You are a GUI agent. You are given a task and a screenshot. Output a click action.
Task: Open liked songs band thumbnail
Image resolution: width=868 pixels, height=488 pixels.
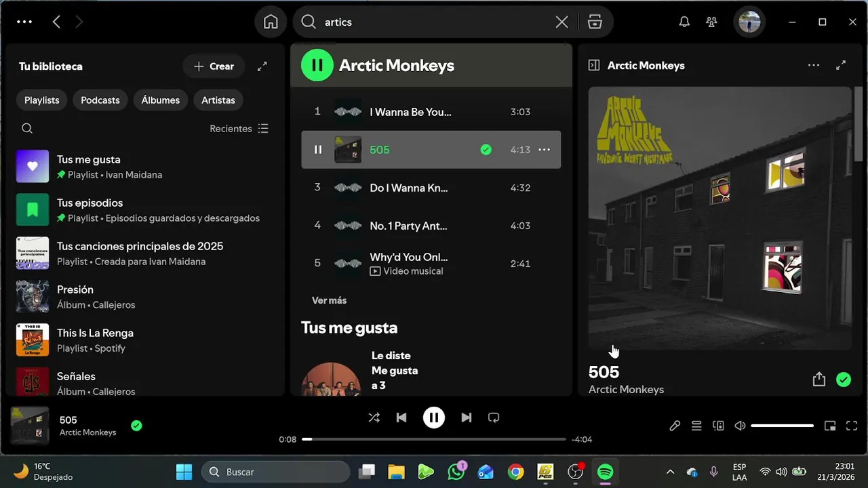click(x=331, y=379)
